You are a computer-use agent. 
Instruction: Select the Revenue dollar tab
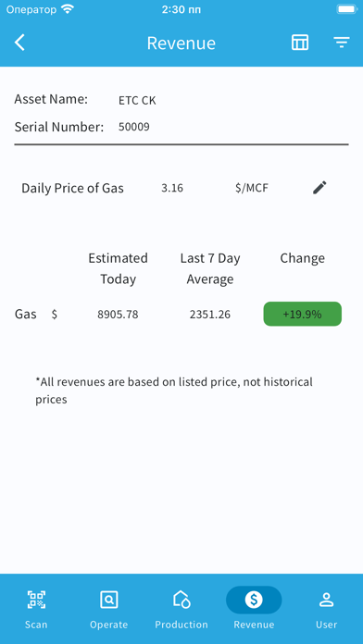254,609
